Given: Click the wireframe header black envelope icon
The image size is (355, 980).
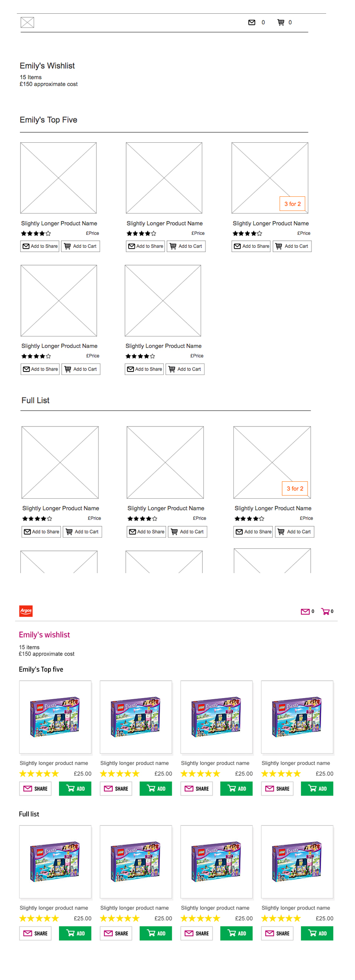Looking at the screenshot, I should pos(252,23).
